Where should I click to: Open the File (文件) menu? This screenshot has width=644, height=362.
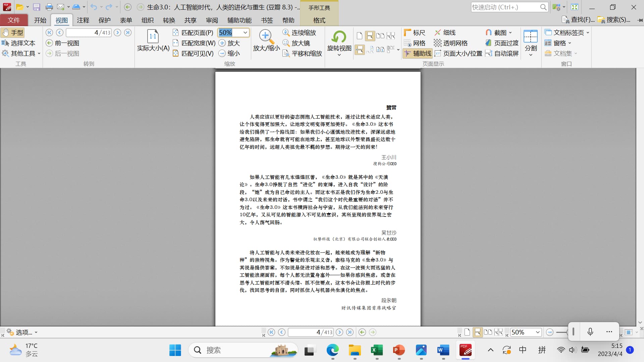click(x=14, y=20)
